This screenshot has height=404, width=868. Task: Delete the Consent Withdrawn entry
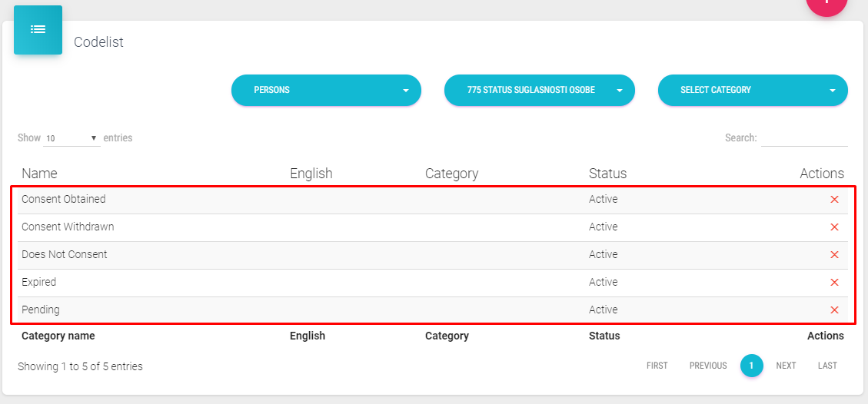tap(834, 227)
